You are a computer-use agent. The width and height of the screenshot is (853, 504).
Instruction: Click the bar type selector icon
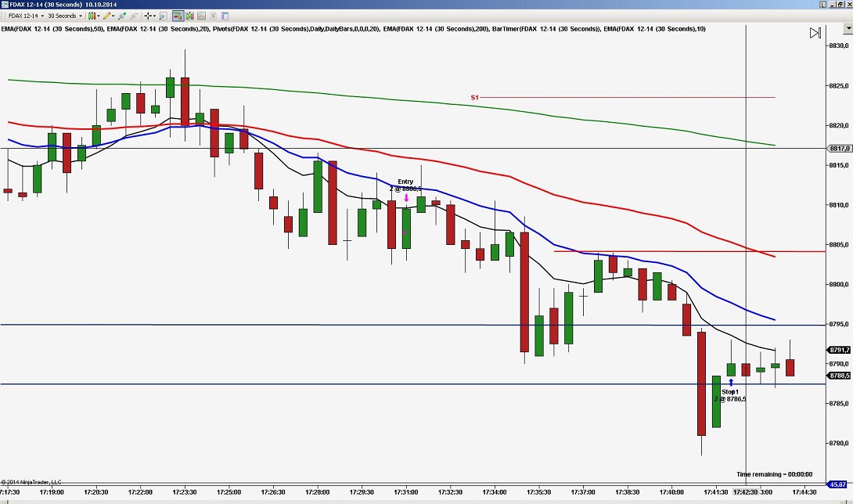(91, 16)
